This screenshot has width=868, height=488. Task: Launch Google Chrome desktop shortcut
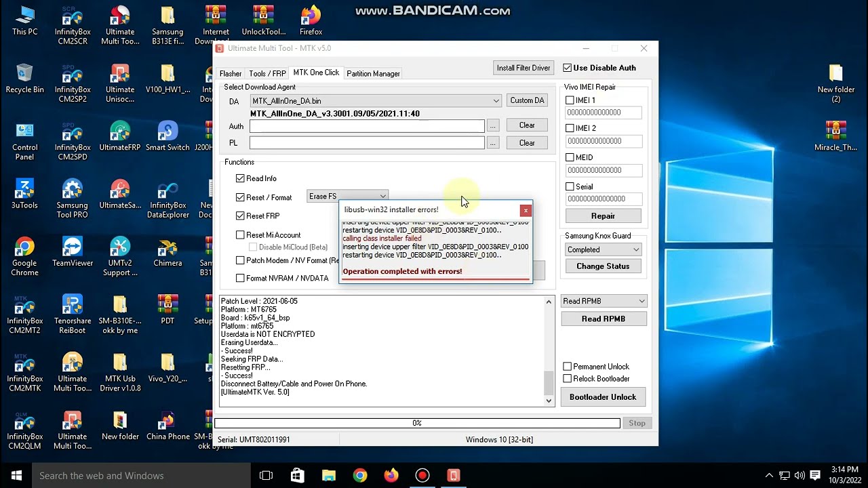coord(24,256)
